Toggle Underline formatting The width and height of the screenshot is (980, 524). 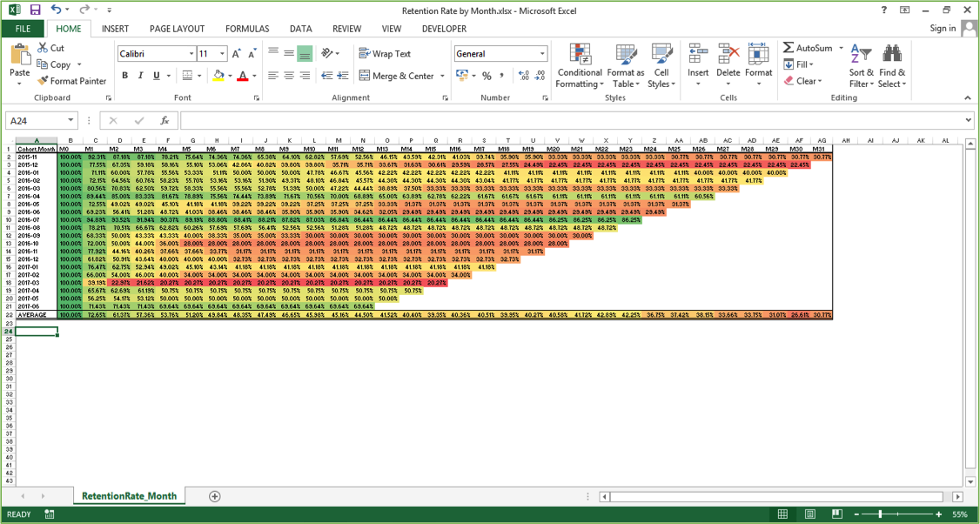(x=157, y=76)
